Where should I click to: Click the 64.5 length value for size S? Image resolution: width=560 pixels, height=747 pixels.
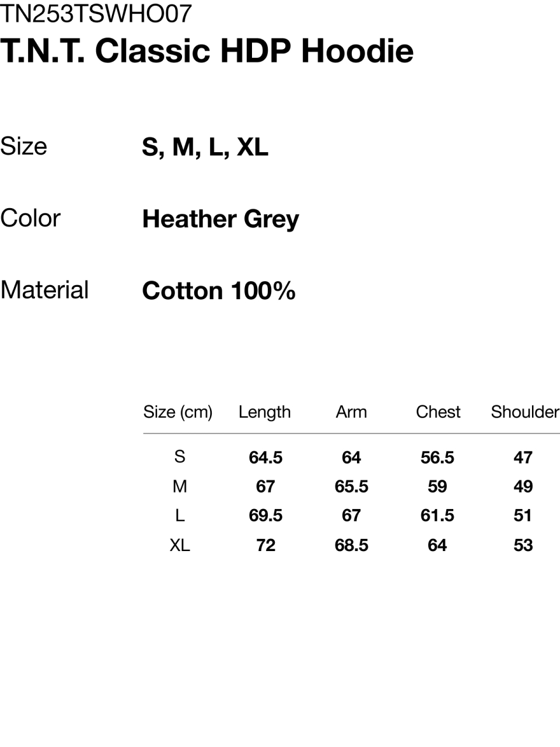[x=265, y=458]
